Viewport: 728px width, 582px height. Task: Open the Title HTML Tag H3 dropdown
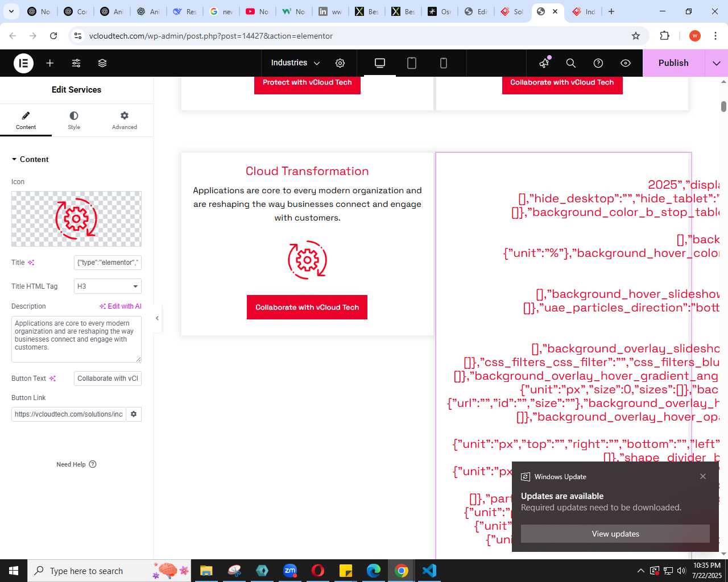click(x=107, y=286)
